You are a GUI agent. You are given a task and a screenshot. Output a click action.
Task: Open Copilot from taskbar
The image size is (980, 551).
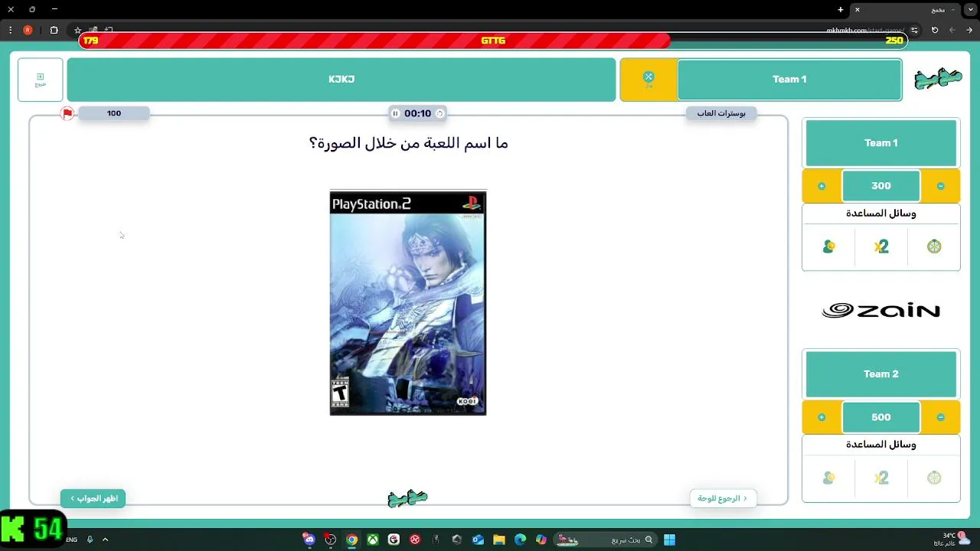(541, 540)
